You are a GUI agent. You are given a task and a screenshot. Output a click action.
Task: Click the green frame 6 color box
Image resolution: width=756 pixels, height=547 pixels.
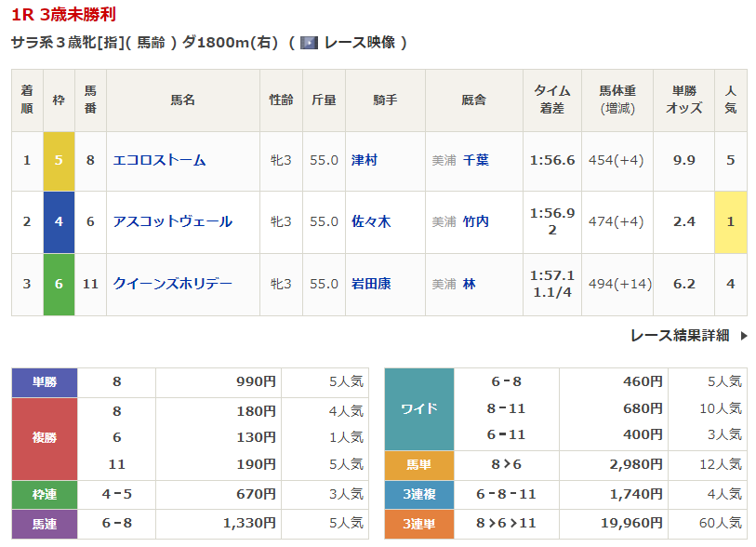[x=59, y=284]
